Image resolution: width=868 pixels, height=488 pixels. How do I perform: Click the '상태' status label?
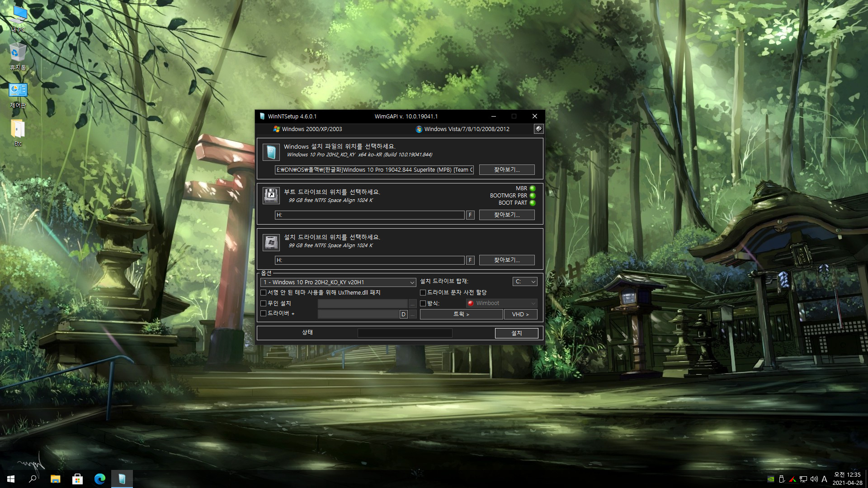tap(307, 333)
